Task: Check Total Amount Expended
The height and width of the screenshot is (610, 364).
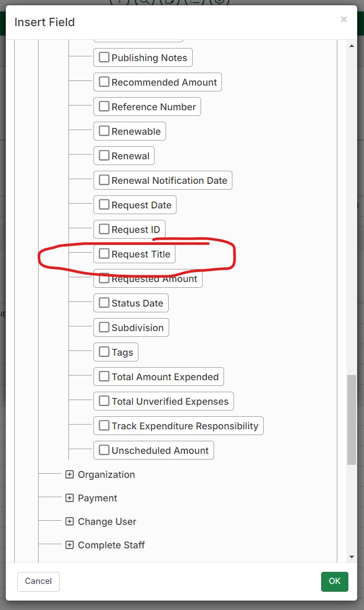Action: tap(104, 377)
